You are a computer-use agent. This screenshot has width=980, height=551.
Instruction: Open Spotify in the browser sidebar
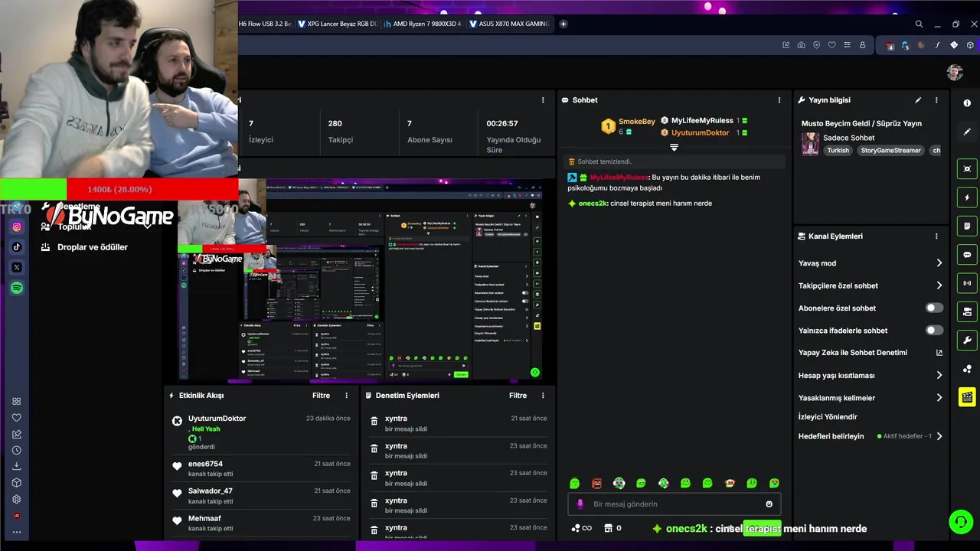tap(17, 288)
